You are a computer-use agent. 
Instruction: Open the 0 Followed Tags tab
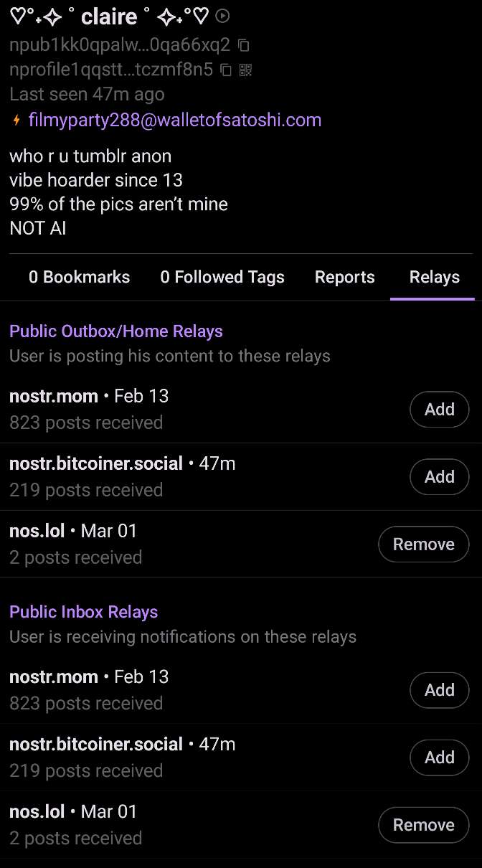[x=222, y=277]
